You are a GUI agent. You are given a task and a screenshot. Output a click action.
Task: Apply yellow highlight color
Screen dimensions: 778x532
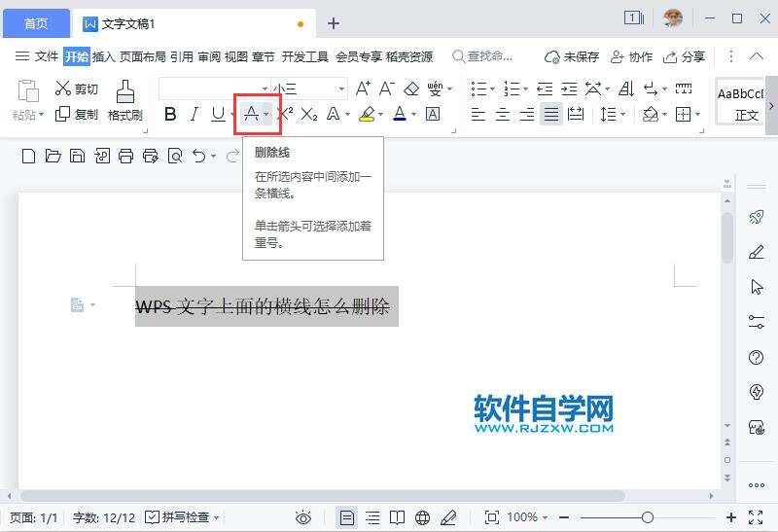coord(367,115)
